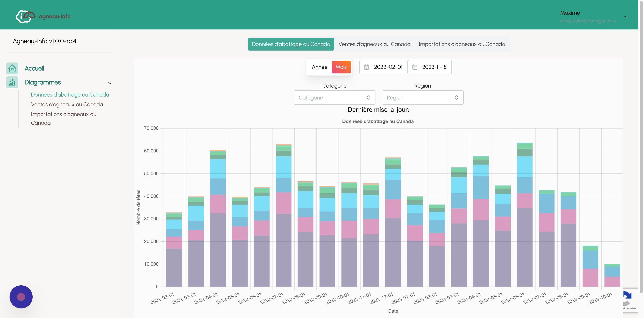Select the Mois period toggle
Image resolution: width=644 pixels, height=318 pixels.
pyautogui.click(x=341, y=67)
